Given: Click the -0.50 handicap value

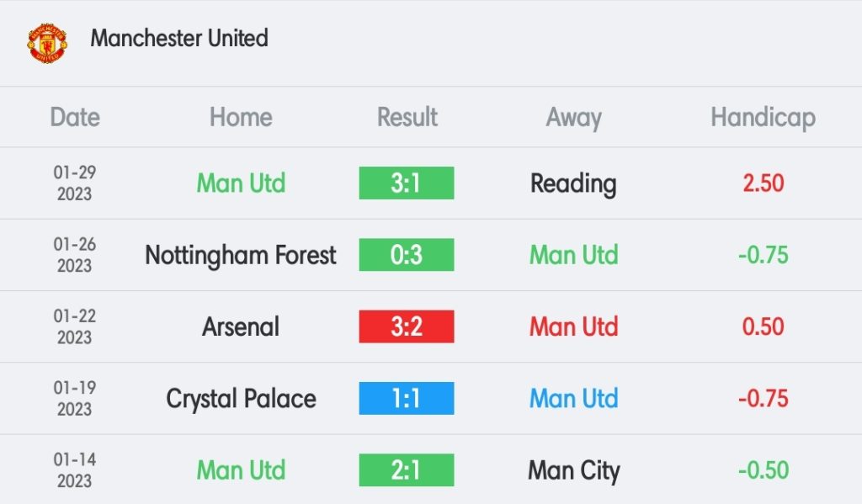Looking at the screenshot, I should 763,470.
